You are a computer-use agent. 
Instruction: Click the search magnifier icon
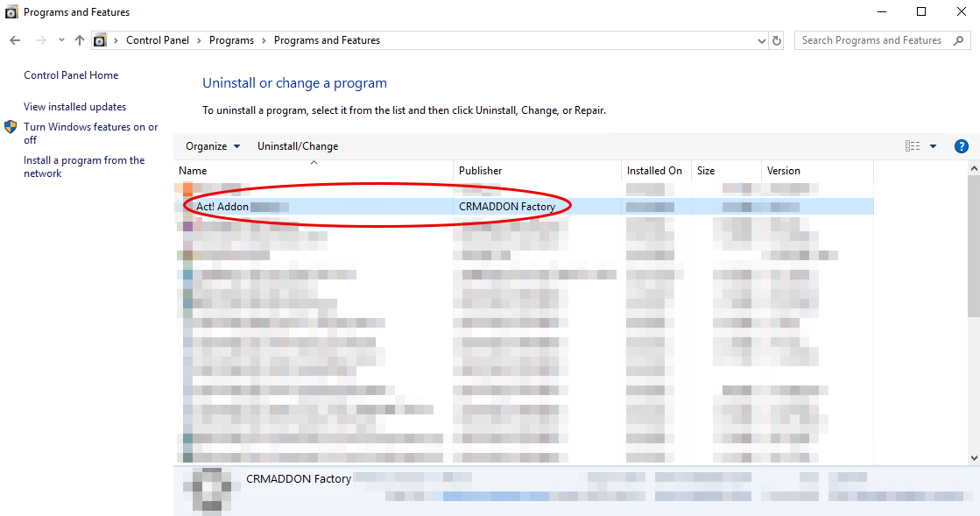pos(959,40)
